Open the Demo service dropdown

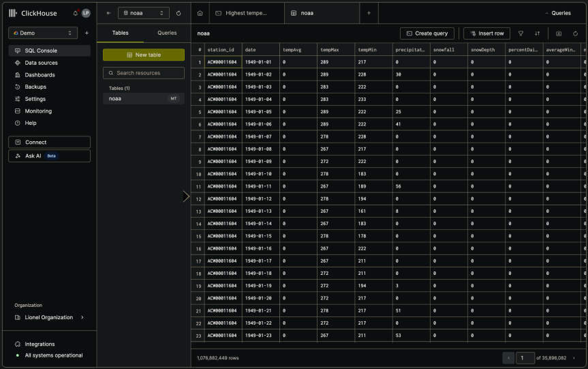tap(43, 33)
